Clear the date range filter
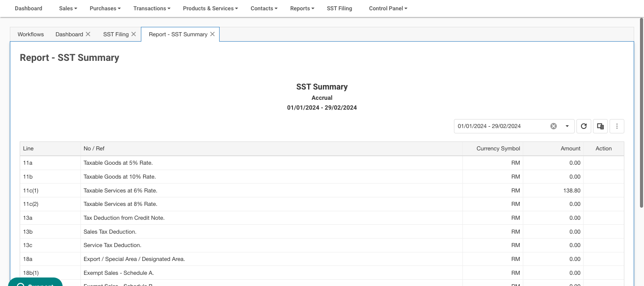Viewport: 644px width, 286px height. [x=554, y=126]
